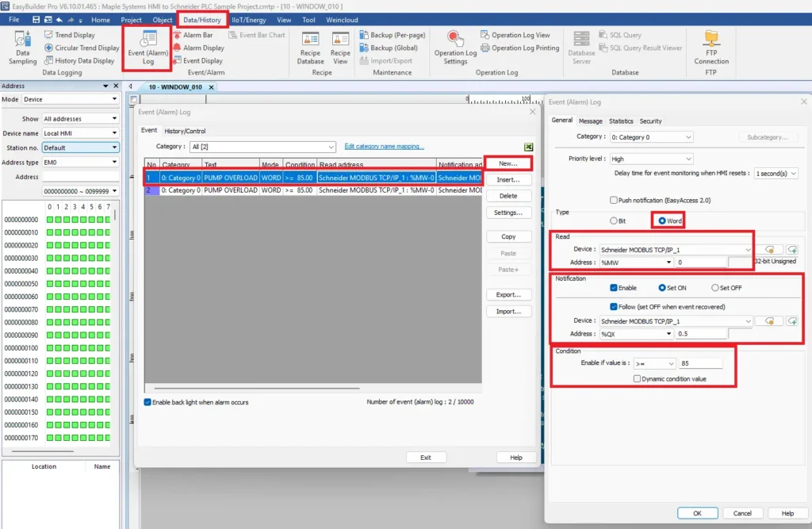Toggle the Notification Enable checkbox
The image size is (812, 529).
pos(614,288)
